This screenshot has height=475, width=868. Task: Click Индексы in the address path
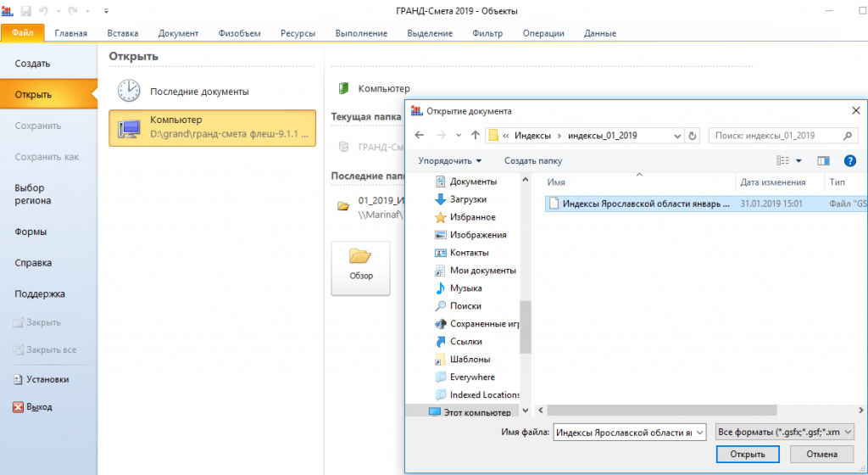532,136
